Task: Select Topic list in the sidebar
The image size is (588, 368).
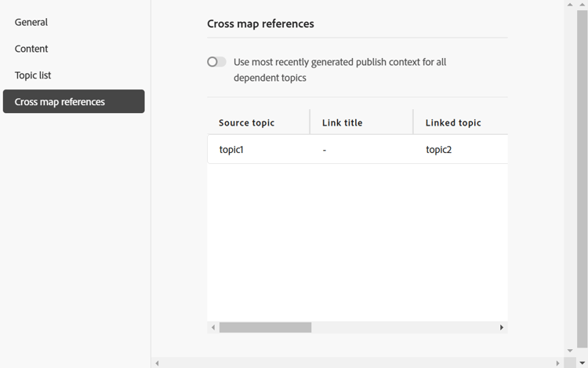Action: [33, 75]
